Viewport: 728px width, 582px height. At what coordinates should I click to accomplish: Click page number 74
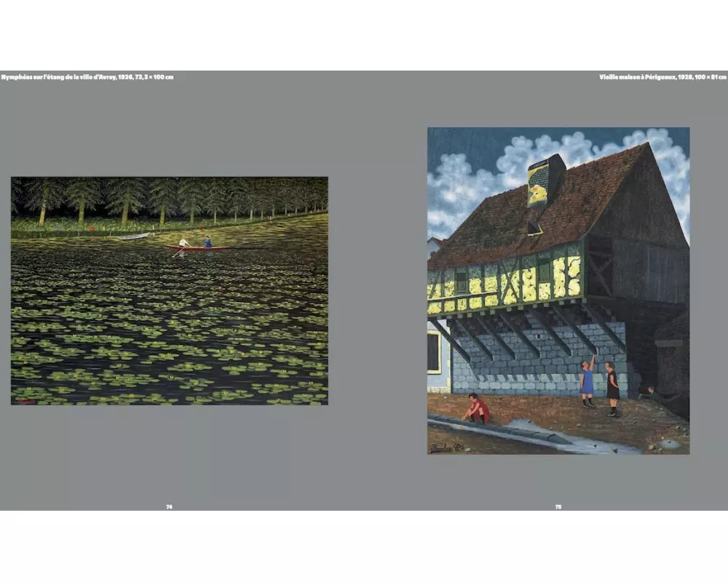[x=169, y=506]
